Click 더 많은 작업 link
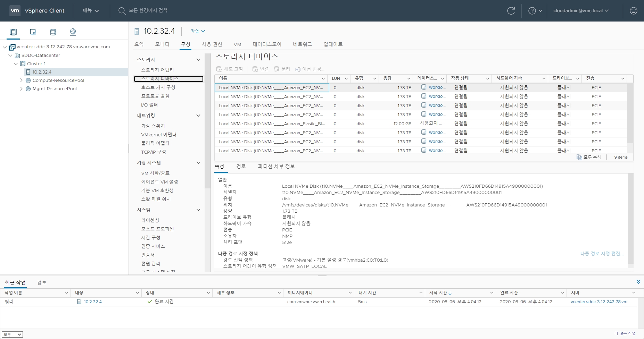 625,333
